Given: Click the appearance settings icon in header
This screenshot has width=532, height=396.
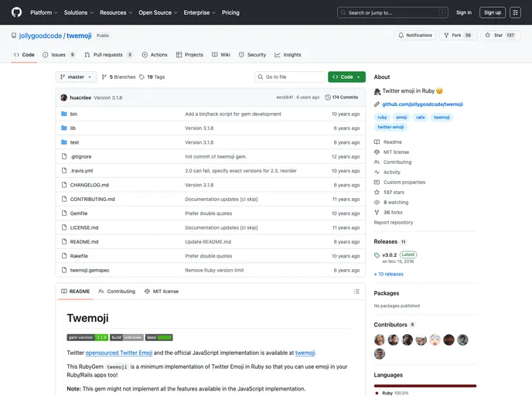Looking at the screenshot, I should point(515,12).
